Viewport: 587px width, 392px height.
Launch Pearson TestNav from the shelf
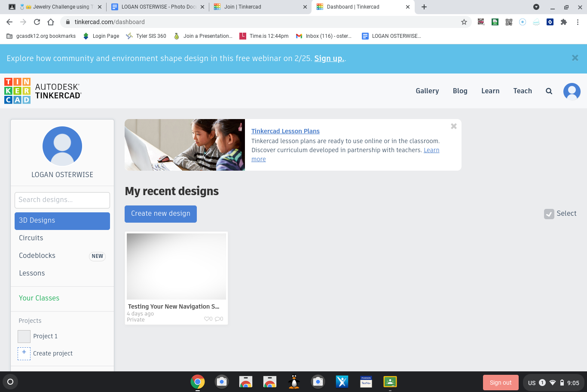[366, 382]
